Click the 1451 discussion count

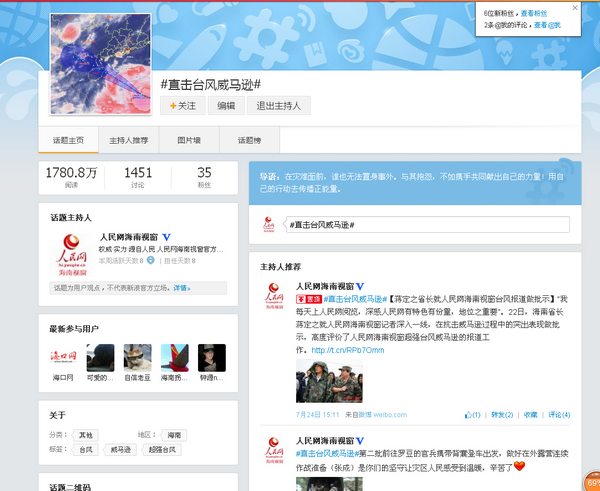(x=138, y=173)
